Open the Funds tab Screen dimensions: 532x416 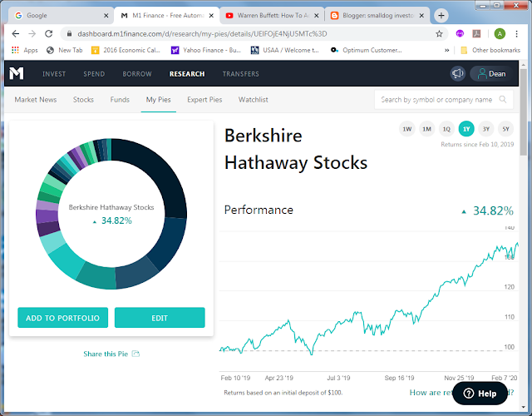pos(120,100)
